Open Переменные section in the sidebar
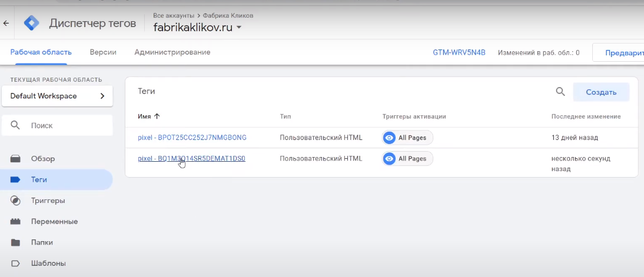 pyautogui.click(x=54, y=222)
